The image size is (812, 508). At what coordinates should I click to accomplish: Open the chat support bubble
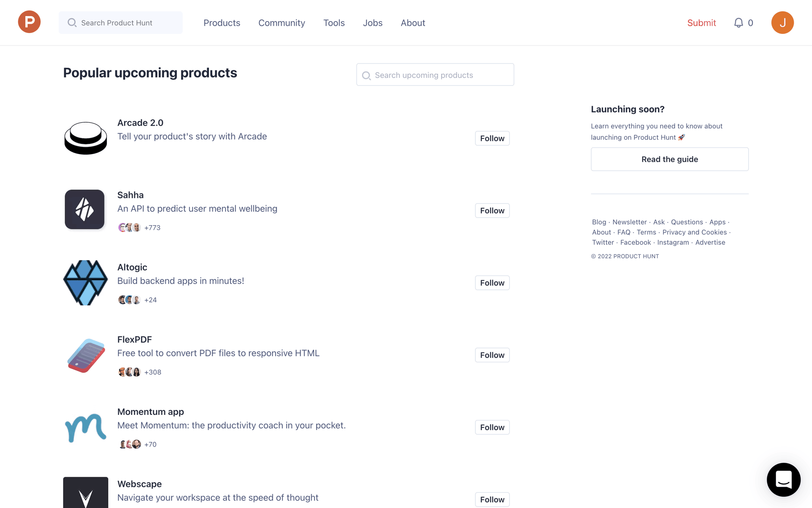[x=784, y=480]
